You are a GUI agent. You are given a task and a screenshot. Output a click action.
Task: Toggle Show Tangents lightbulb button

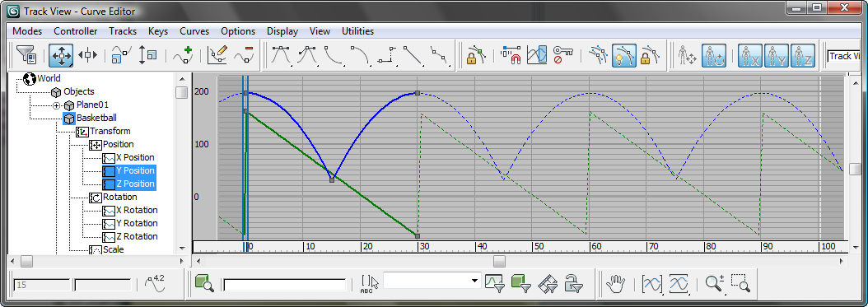(623, 55)
